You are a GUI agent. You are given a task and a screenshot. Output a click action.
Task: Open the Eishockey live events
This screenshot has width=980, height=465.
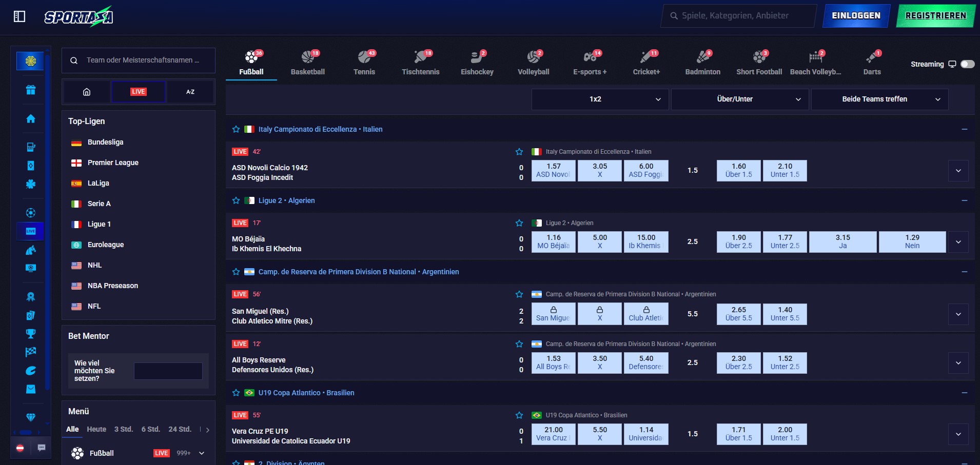[x=476, y=62]
